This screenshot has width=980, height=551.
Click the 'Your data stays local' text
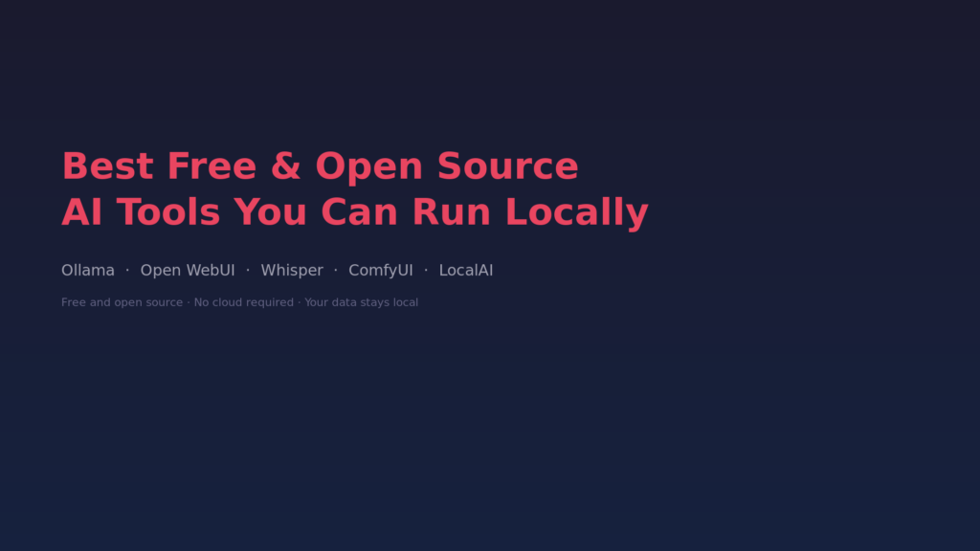(x=361, y=302)
